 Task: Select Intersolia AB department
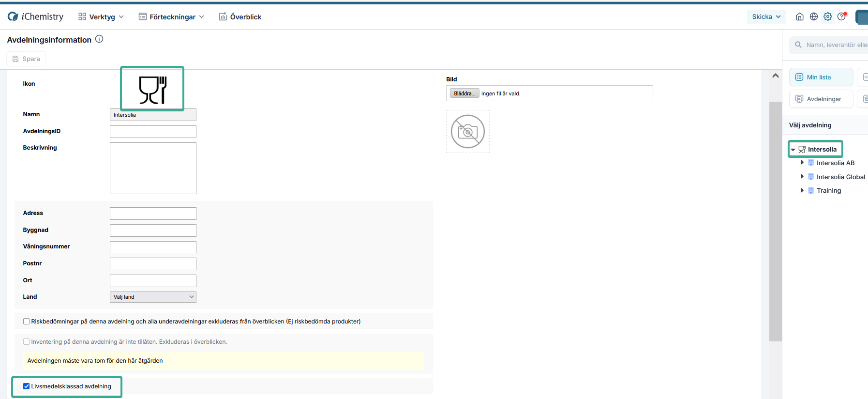(x=836, y=163)
